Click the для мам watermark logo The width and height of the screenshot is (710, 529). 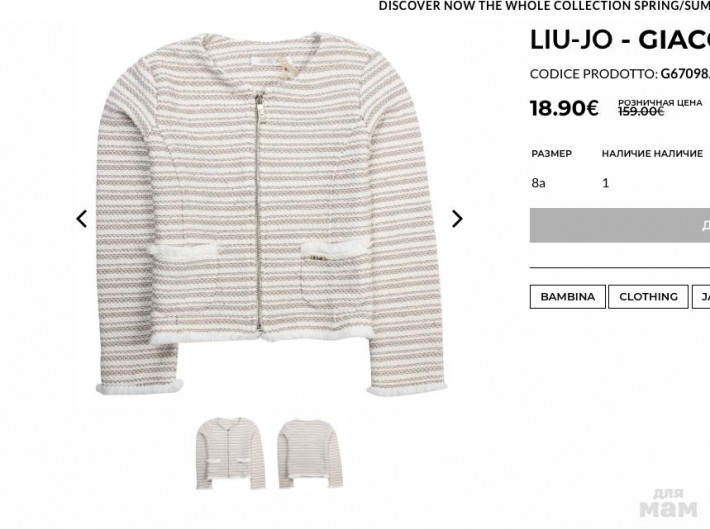coord(669,503)
